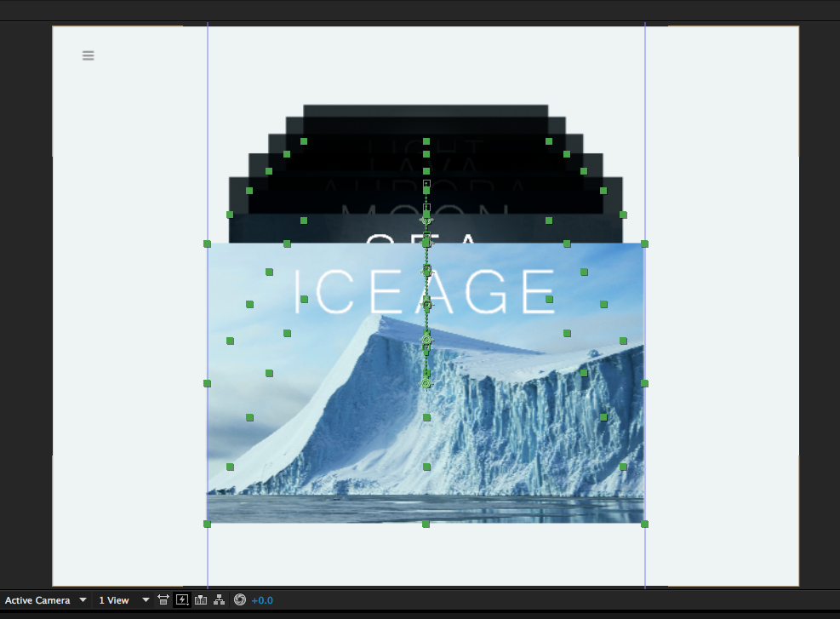Select the ICEAGE title text
This screenshot has width=840, height=619.
click(426, 291)
